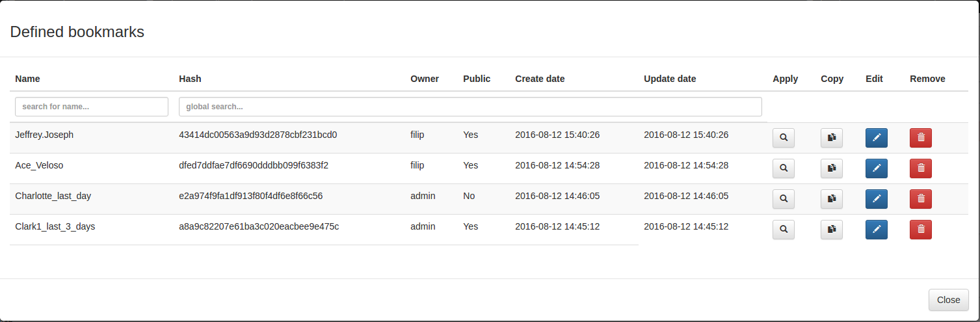This screenshot has width=980, height=322.
Task: Edit the Ace_Veloso bookmark with pencil icon
Action: point(876,168)
